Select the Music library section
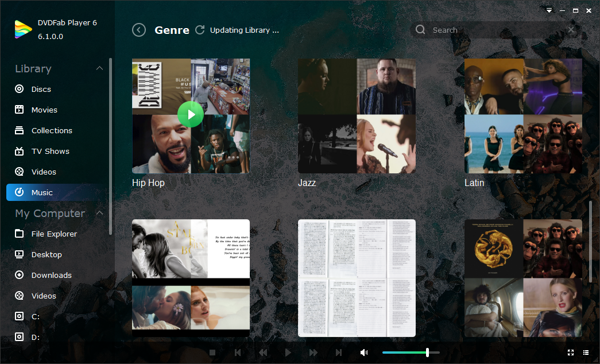 coord(57,192)
